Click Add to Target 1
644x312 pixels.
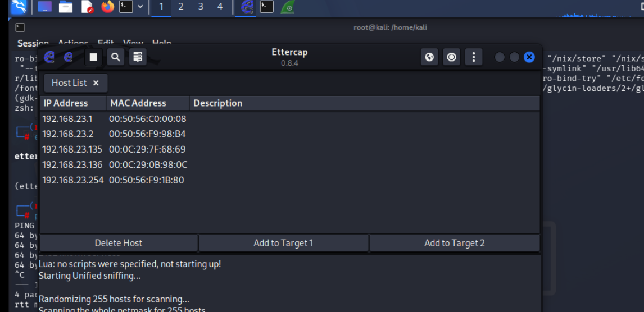tap(283, 243)
